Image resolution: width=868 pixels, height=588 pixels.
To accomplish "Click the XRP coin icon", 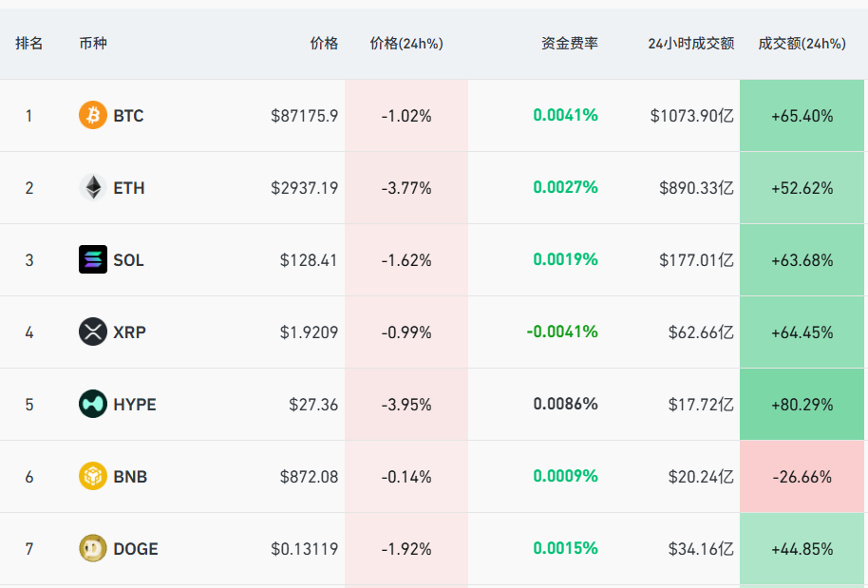I will [x=92, y=332].
